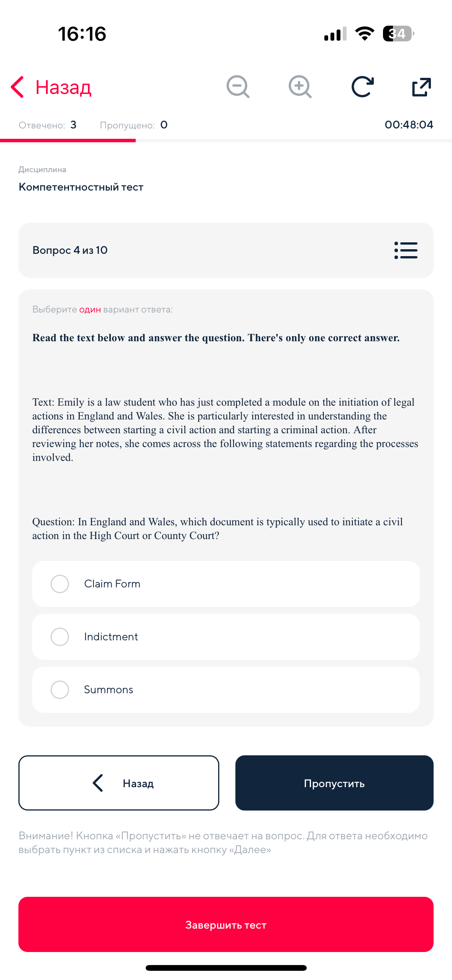Tap the chevron on bottom Назад button

[x=98, y=783]
